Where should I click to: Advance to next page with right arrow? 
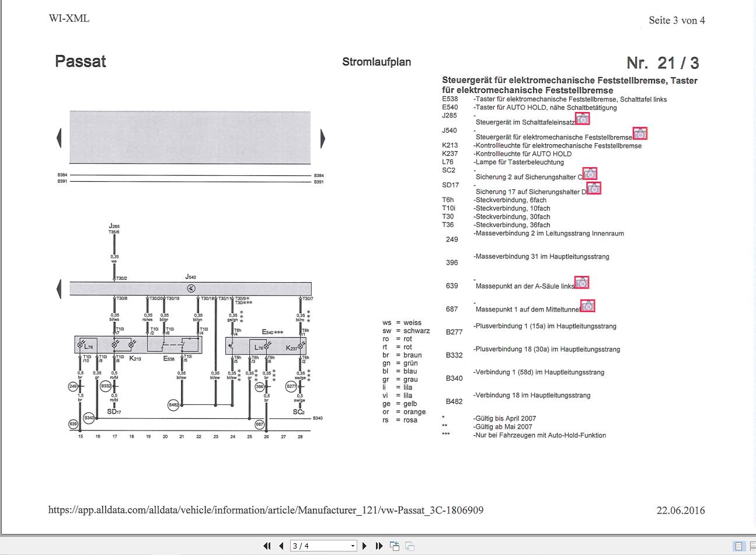tap(364, 545)
